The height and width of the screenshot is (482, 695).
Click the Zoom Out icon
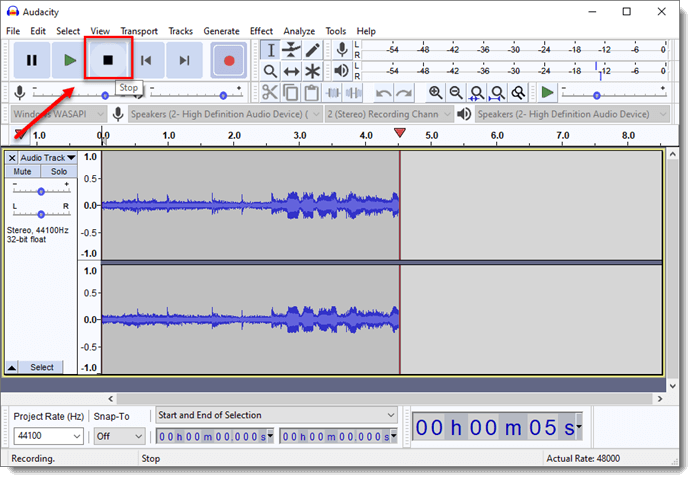pyautogui.click(x=456, y=93)
